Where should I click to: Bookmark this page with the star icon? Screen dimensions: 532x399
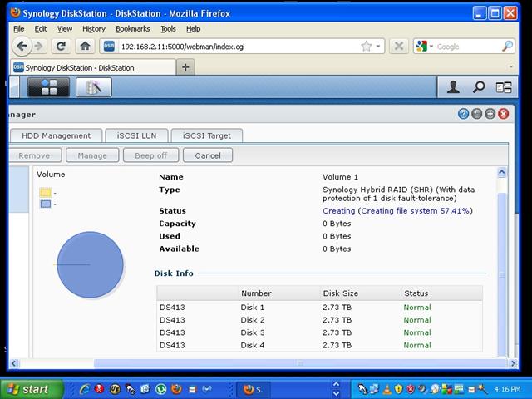(366, 47)
